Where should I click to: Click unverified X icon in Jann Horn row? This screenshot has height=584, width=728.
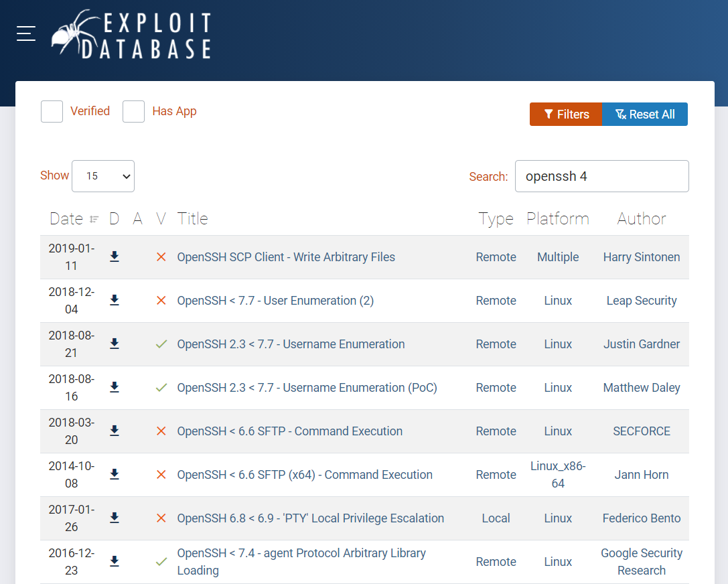(x=161, y=474)
